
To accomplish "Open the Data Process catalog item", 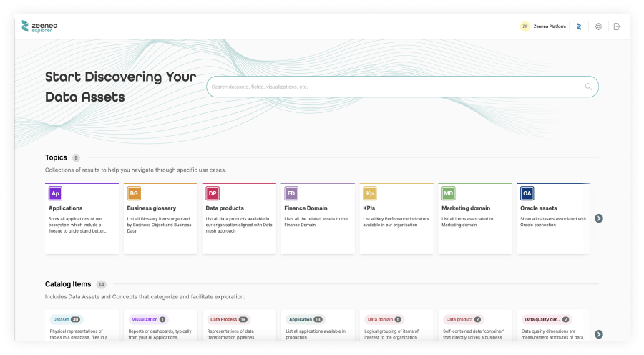I will 228,319.
